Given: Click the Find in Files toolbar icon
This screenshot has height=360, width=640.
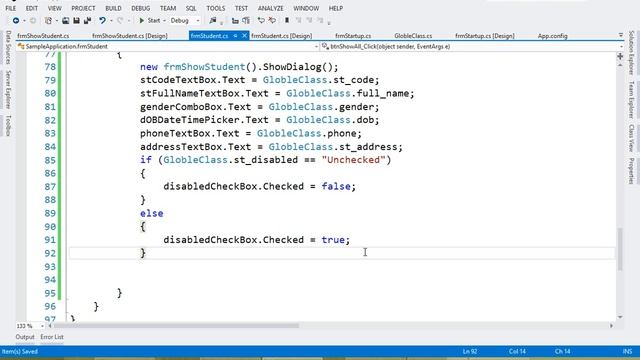Looking at the screenshot, I should tap(212, 20).
